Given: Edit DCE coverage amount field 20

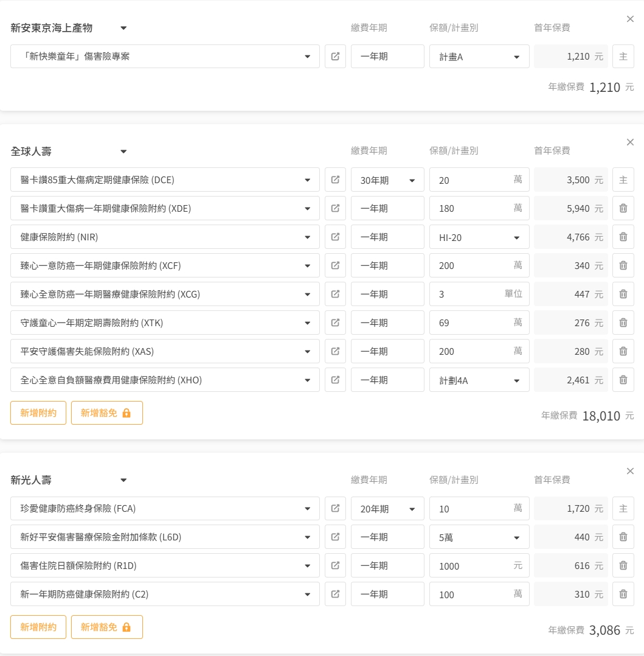Looking at the screenshot, I should pyautogui.click(x=479, y=180).
